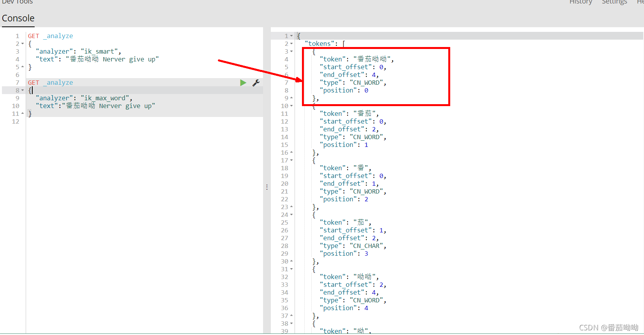Collapse the first token object at output line 3
644x335 pixels.
[x=291, y=52]
